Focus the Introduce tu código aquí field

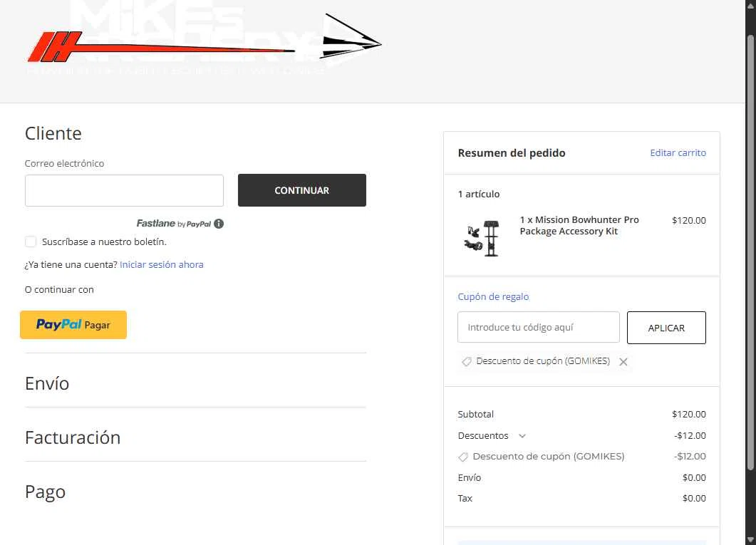(x=539, y=327)
